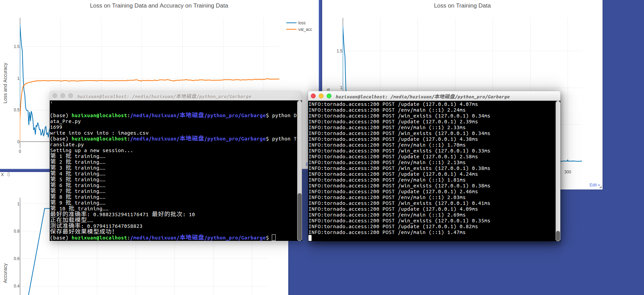
Task: Click the /win_exists log line with 0.41ms
Action: click(x=399, y=203)
